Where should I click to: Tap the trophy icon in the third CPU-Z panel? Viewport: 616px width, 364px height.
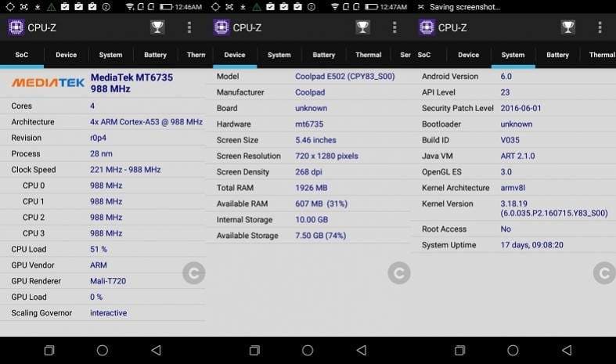pos(567,27)
